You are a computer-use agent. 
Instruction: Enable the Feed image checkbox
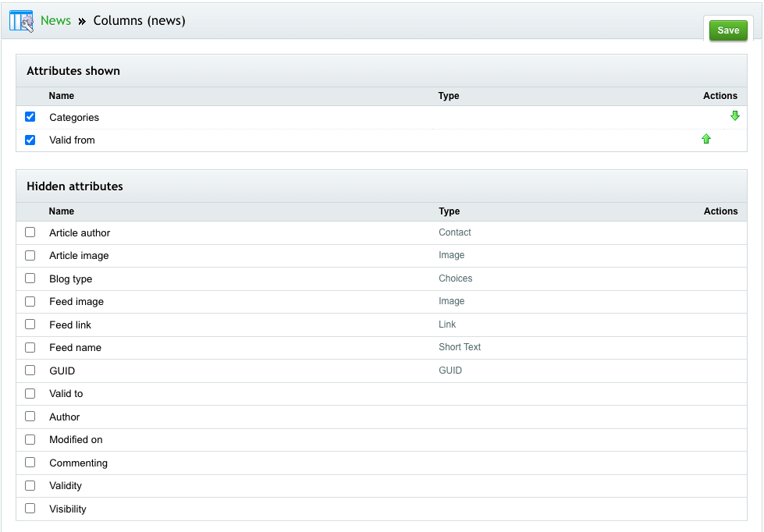(30, 301)
